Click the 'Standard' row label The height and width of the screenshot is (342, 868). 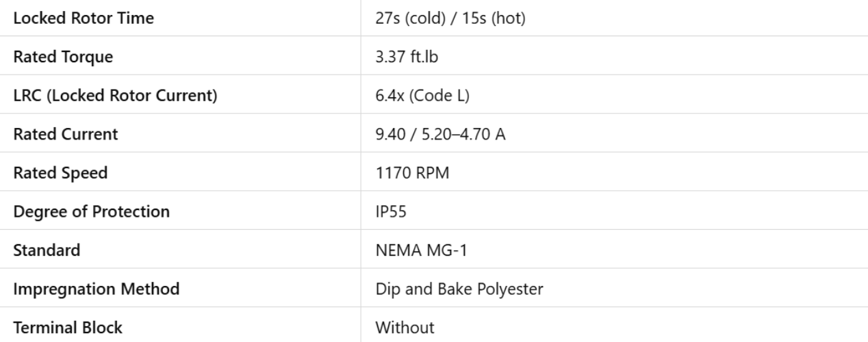[x=47, y=250]
